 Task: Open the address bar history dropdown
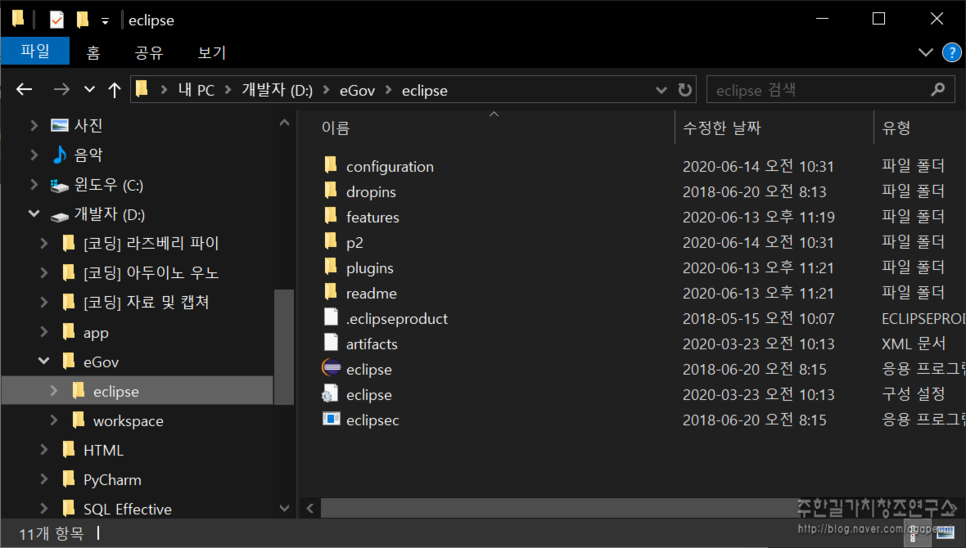coord(661,91)
